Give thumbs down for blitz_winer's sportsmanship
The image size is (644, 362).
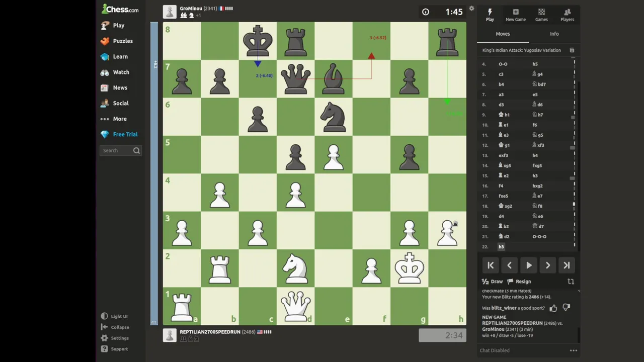[566, 308]
